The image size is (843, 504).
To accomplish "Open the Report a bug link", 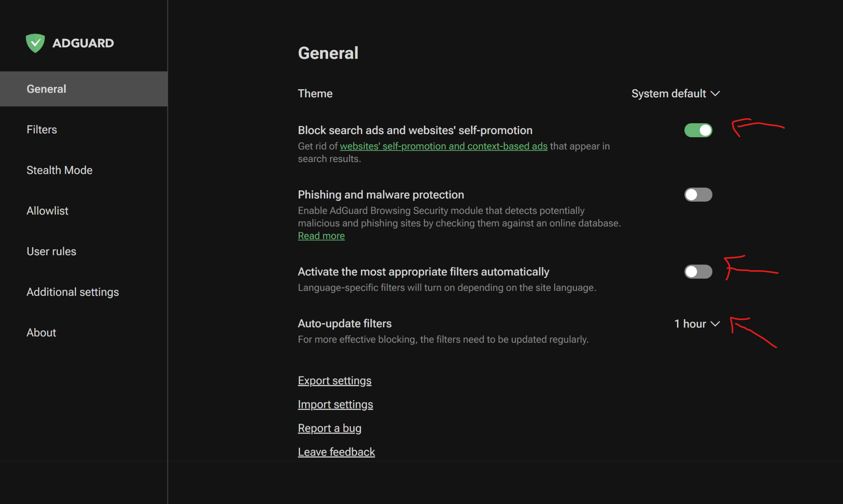I will (x=329, y=428).
